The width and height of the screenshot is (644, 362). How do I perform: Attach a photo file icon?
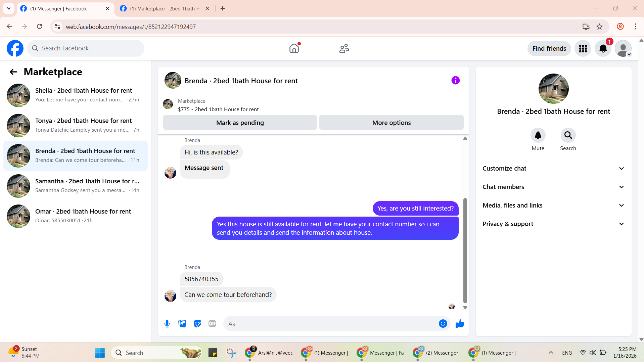[x=182, y=324]
